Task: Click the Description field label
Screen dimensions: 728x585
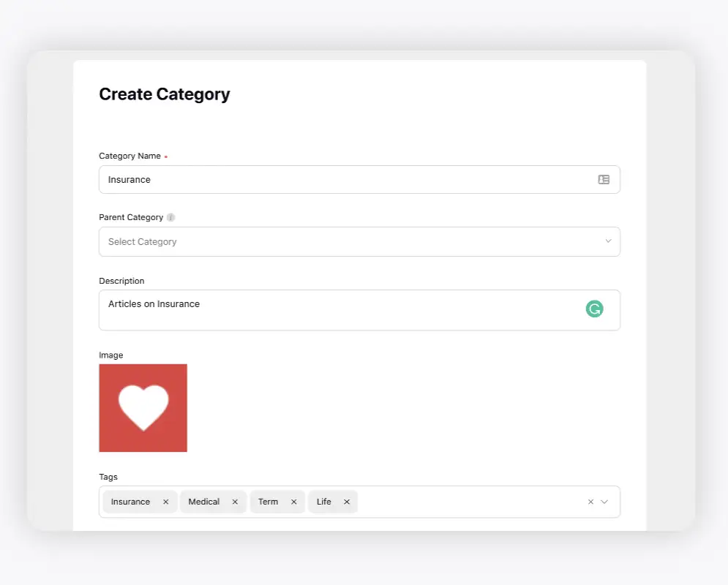Action: pos(121,281)
